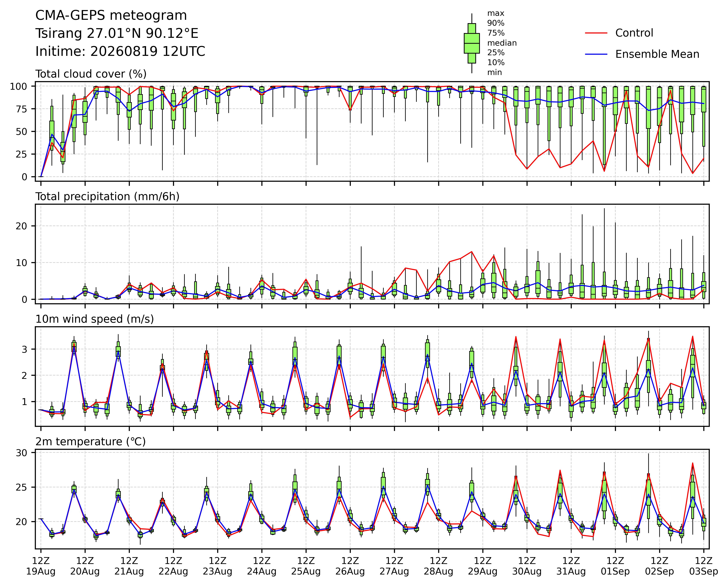Click the Total cloud cover (%) panel title
The width and height of the screenshot is (728, 586).
(x=91, y=74)
